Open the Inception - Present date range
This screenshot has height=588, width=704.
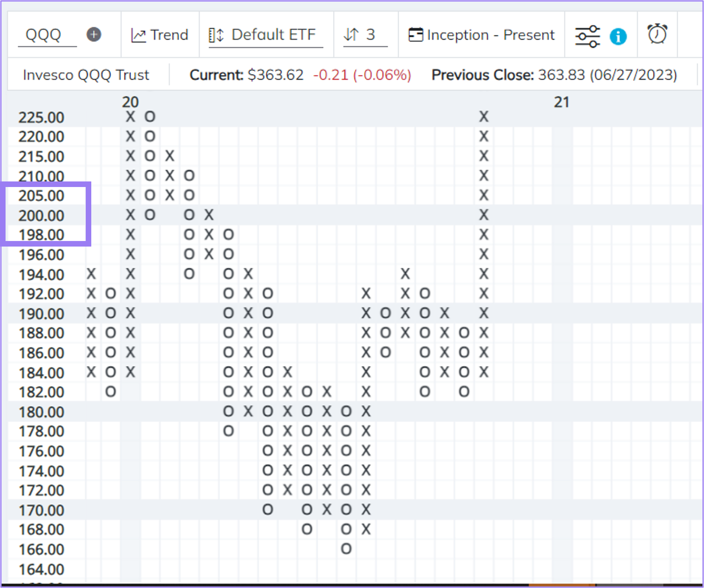(481, 35)
